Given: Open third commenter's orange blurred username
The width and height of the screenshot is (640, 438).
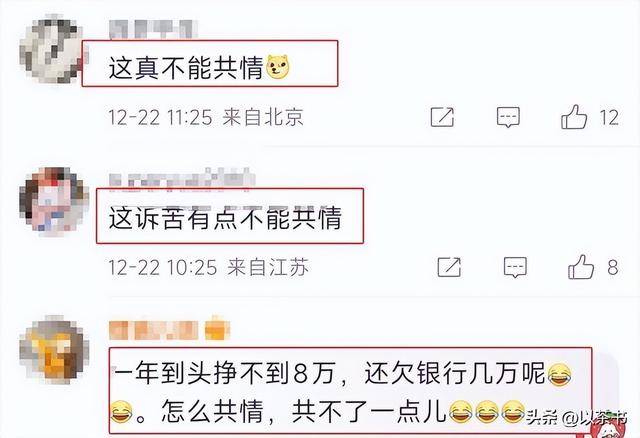Looking at the screenshot, I should click(169, 330).
